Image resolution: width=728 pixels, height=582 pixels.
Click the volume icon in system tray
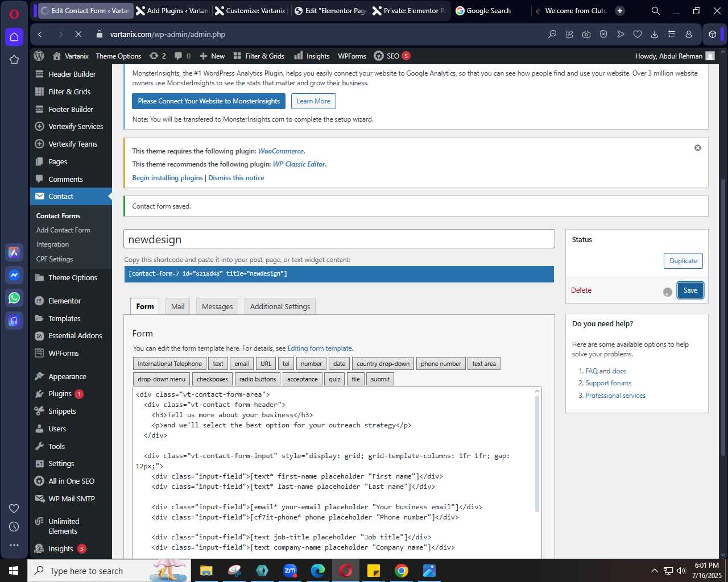681,571
